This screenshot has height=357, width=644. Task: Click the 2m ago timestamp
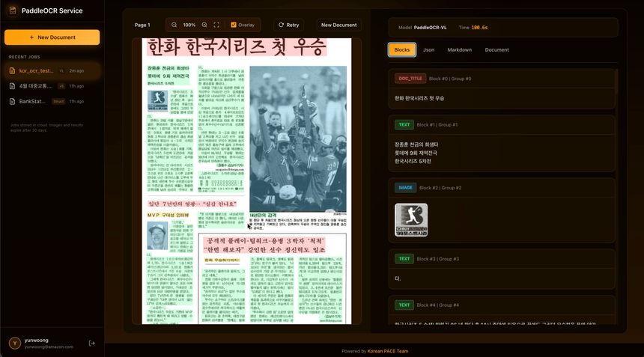click(77, 71)
